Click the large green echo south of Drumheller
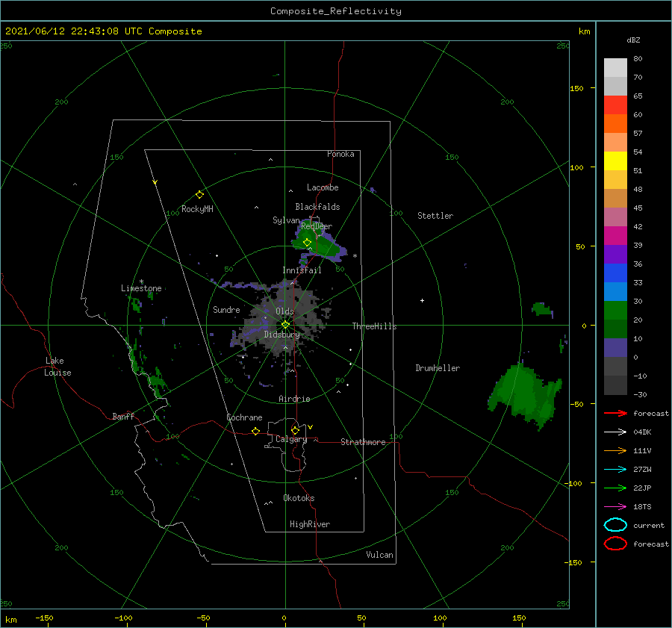 point(523,395)
